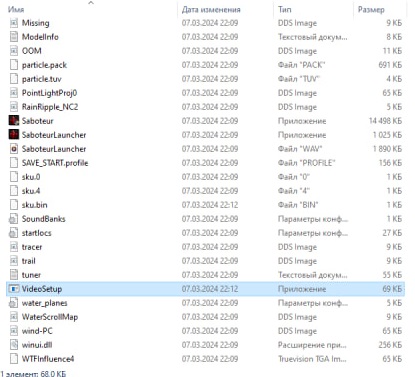Click the Расширение при... type cell
415x377 pixels.
coord(312,345)
